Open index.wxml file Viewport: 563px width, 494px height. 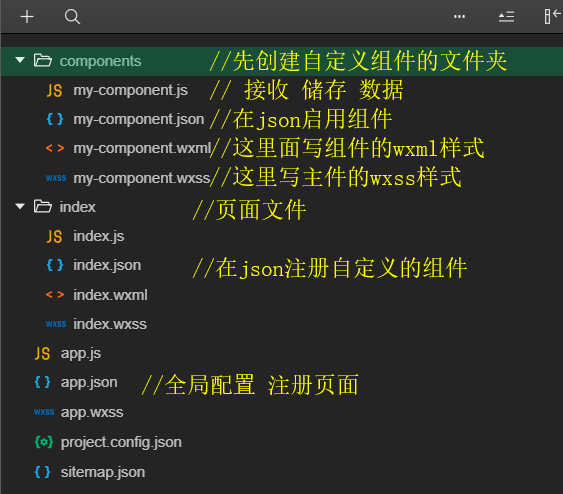pos(110,295)
